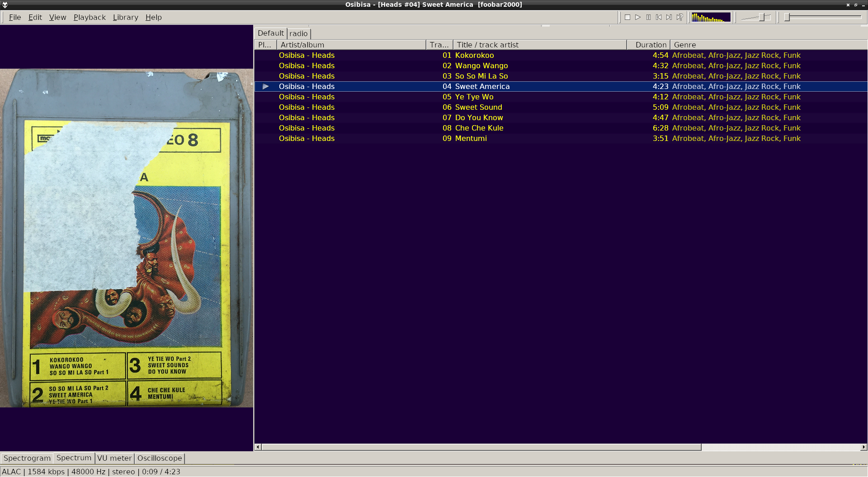This screenshot has width=868, height=477.
Task: Pause the track with the Pause button
Action: coord(648,17)
